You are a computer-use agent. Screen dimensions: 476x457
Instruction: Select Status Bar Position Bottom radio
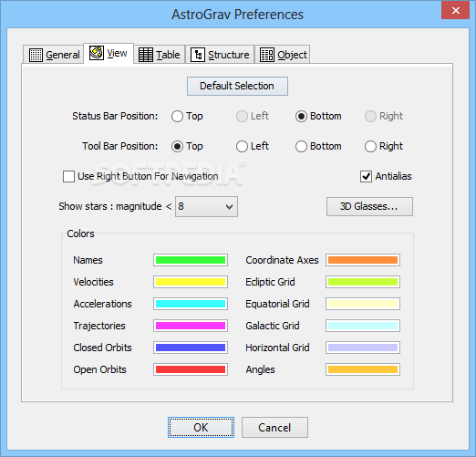click(301, 116)
